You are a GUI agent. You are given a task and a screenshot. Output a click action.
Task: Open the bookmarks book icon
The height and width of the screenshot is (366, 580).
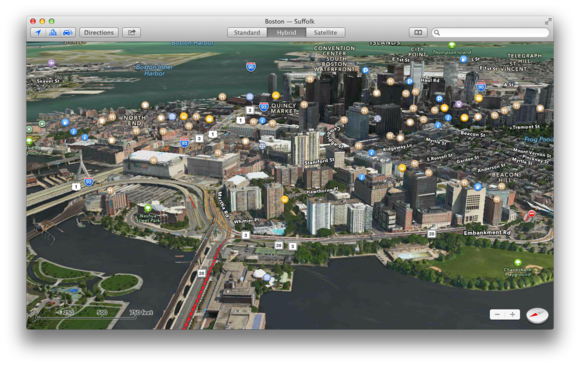tap(418, 33)
